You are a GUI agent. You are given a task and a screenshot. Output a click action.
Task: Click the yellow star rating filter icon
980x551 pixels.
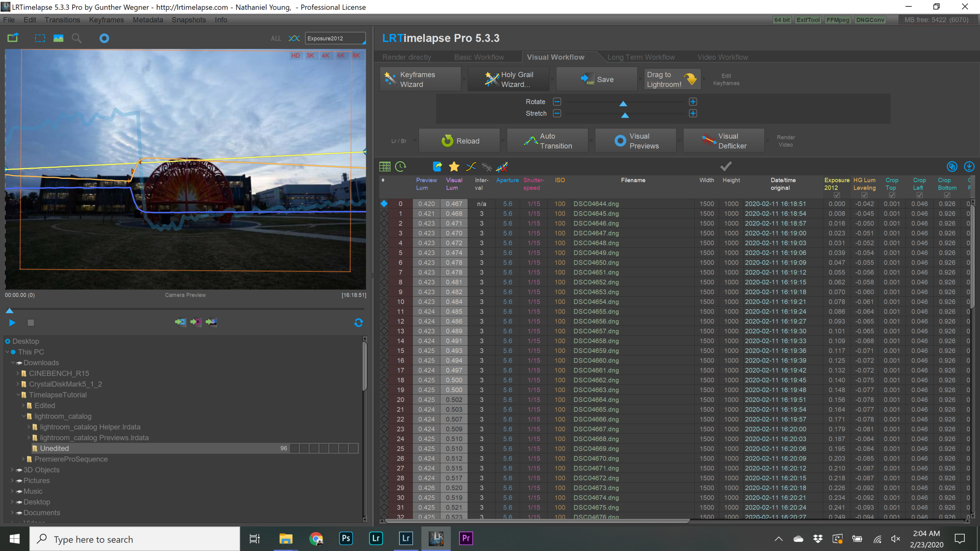click(x=454, y=167)
